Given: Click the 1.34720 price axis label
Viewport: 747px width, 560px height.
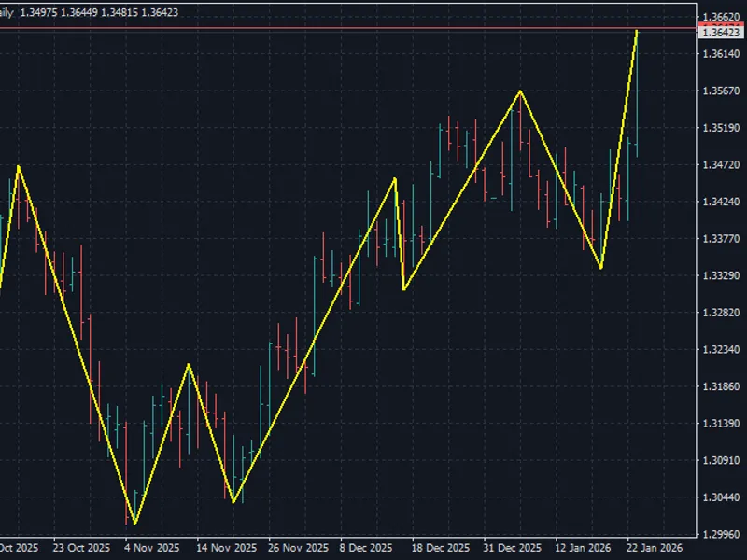Looking at the screenshot, I should [x=721, y=165].
